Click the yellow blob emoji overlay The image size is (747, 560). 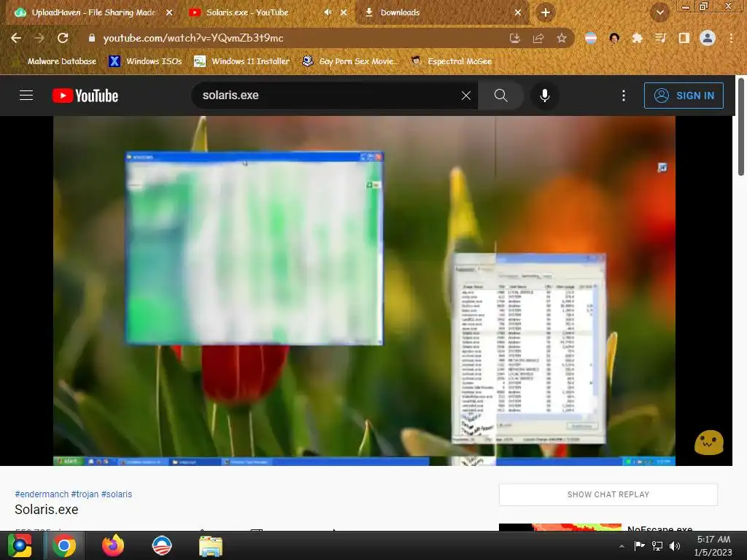(708, 443)
